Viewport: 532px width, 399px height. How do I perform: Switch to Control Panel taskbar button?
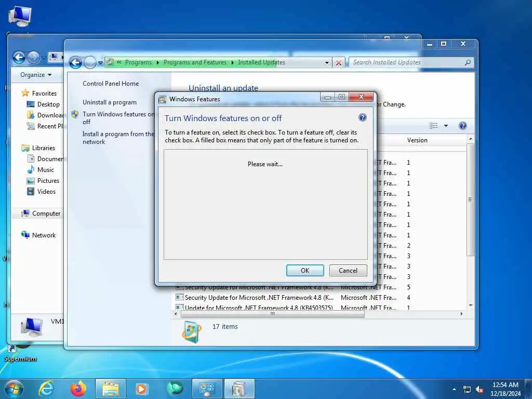[207, 389]
